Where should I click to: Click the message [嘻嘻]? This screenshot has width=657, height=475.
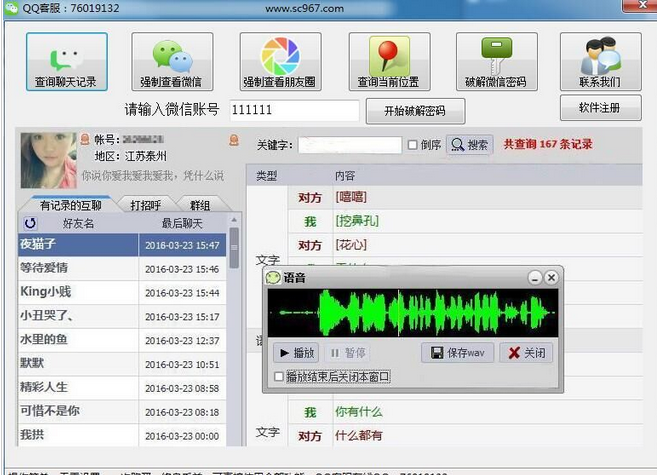click(x=351, y=197)
